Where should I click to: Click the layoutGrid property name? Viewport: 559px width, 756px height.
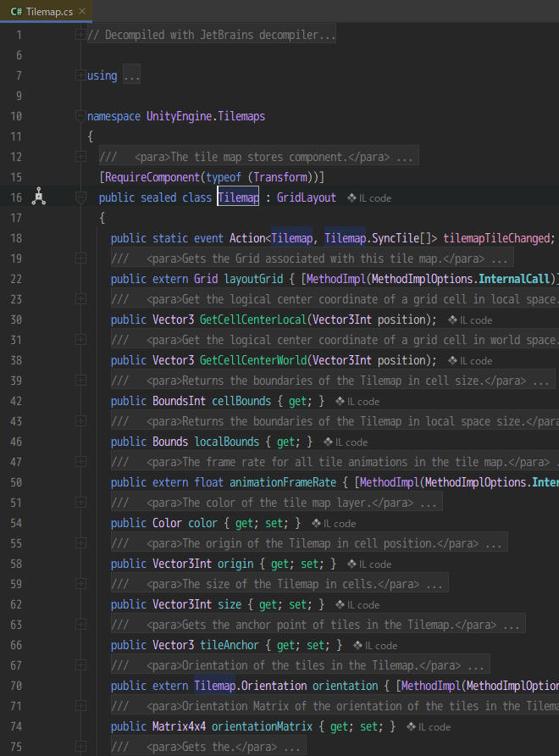coord(253,279)
